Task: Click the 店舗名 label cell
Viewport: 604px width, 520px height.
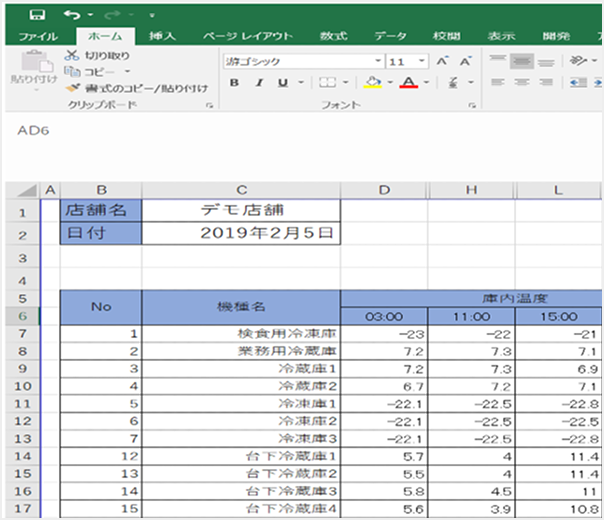Action: point(101,210)
